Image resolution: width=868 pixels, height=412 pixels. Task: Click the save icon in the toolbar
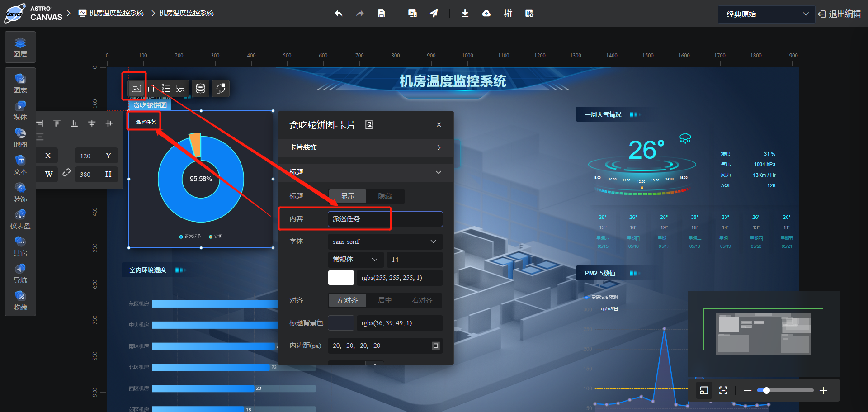(x=381, y=14)
